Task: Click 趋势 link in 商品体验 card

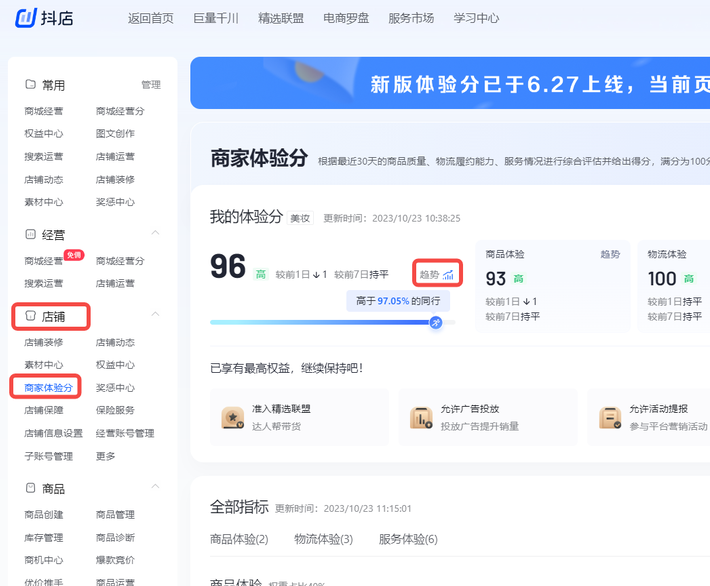Action: click(x=610, y=254)
